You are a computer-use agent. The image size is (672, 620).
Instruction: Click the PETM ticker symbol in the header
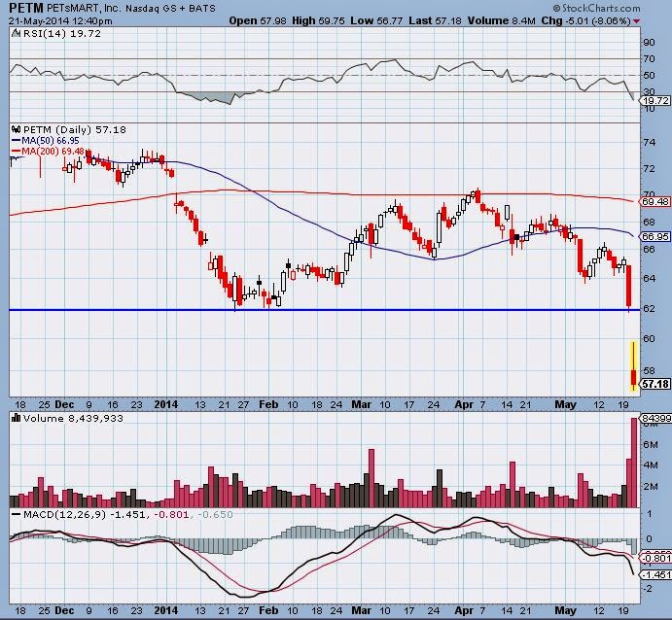click(24, 7)
